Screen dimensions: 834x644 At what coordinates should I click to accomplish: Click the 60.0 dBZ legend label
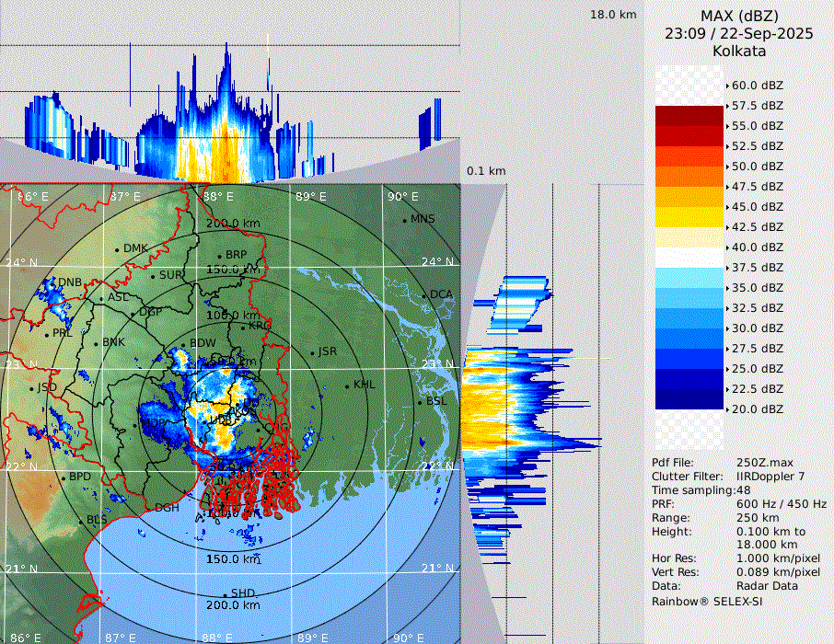(758, 85)
